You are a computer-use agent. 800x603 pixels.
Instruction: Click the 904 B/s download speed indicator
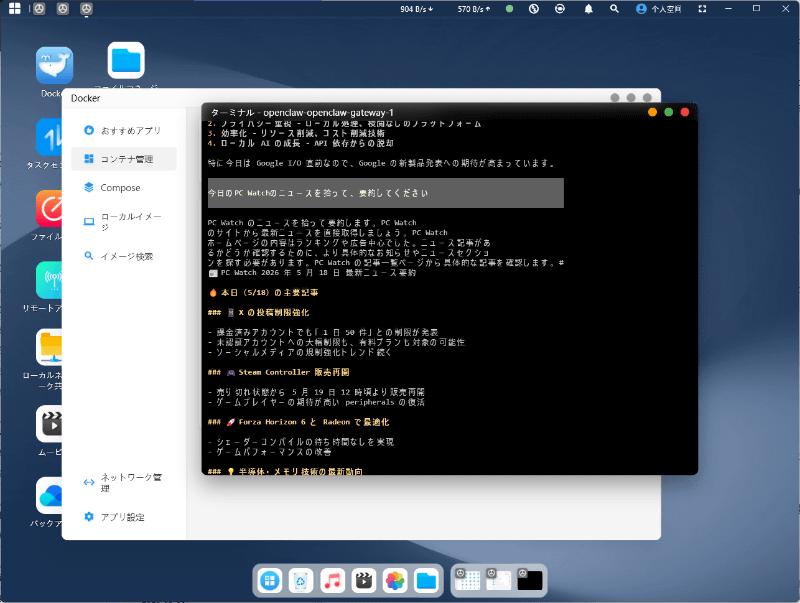(x=417, y=9)
